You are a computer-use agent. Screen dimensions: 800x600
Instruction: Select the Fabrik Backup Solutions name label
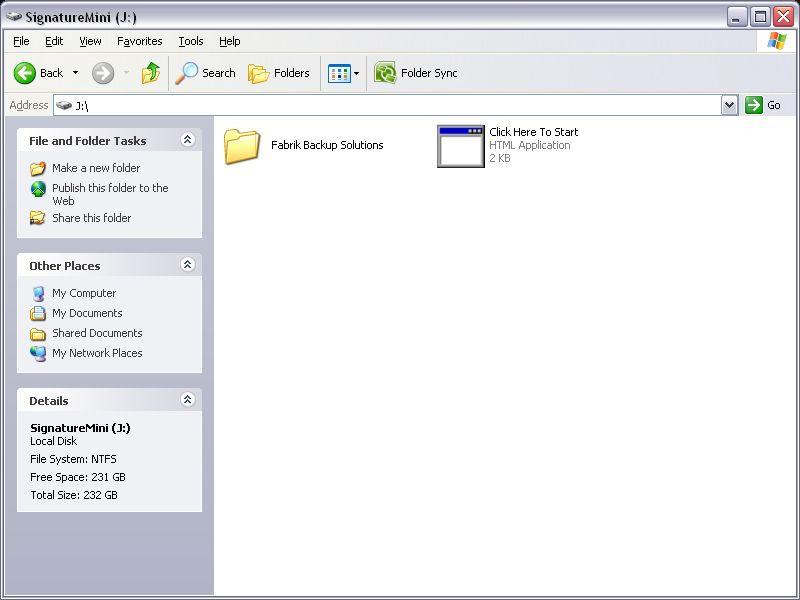pyautogui.click(x=327, y=145)
